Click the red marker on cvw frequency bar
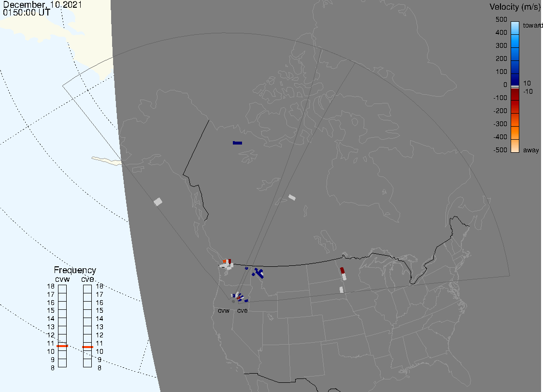 pyautogui.click(x=62, y=346)
